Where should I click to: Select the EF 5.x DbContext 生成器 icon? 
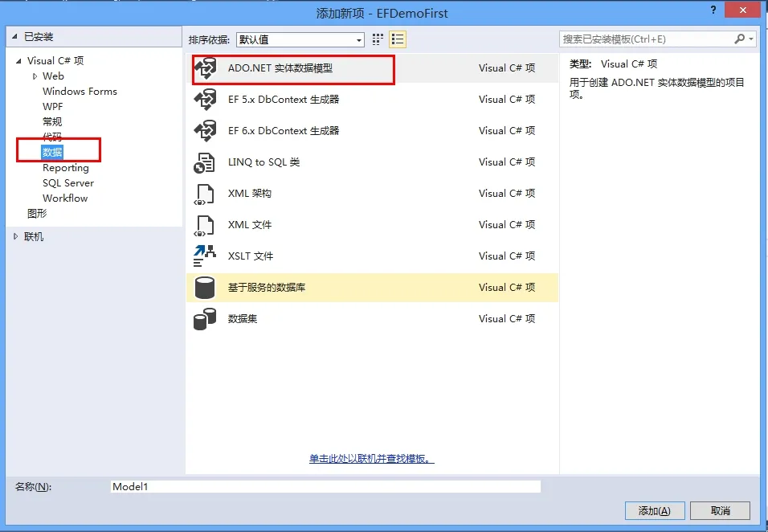[205, 100]
